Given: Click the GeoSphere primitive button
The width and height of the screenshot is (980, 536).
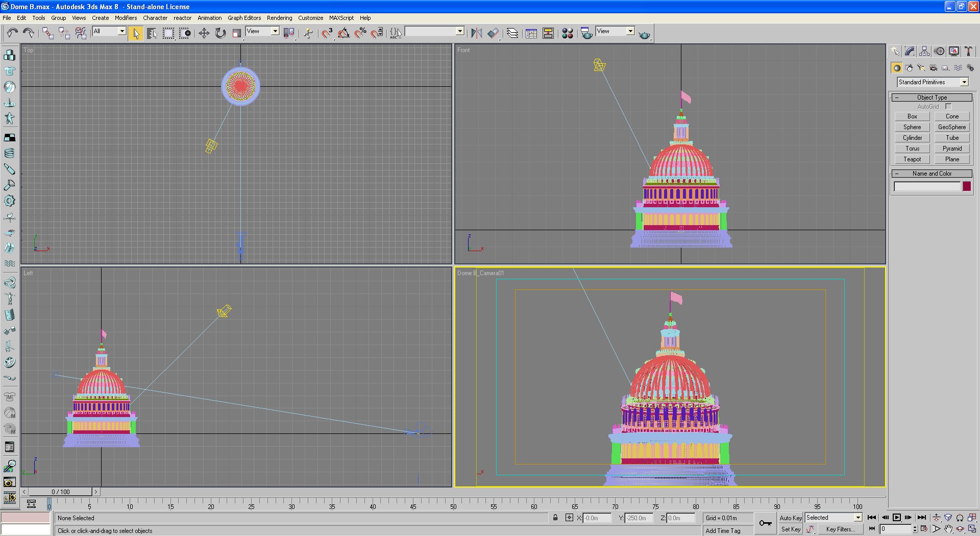Looking at the screenshot, I should click(952, 127).
